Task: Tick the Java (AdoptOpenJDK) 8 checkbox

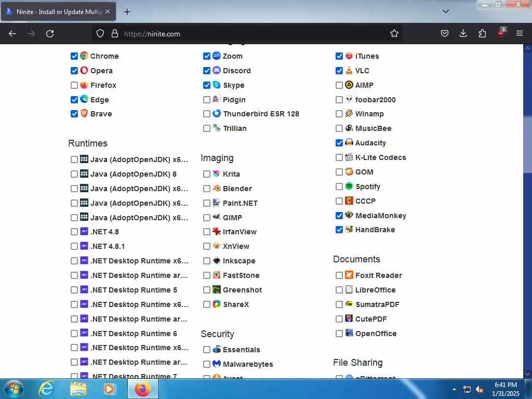Action: [74, 174]
